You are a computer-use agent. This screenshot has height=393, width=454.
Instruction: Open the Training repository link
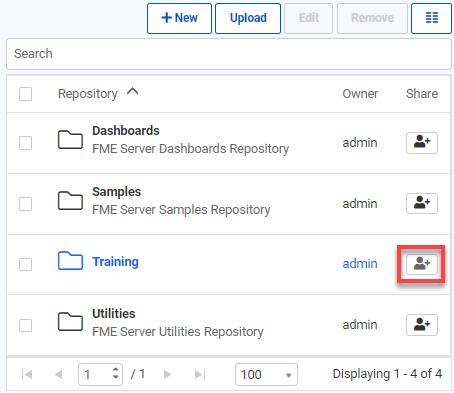coord(115,262)
